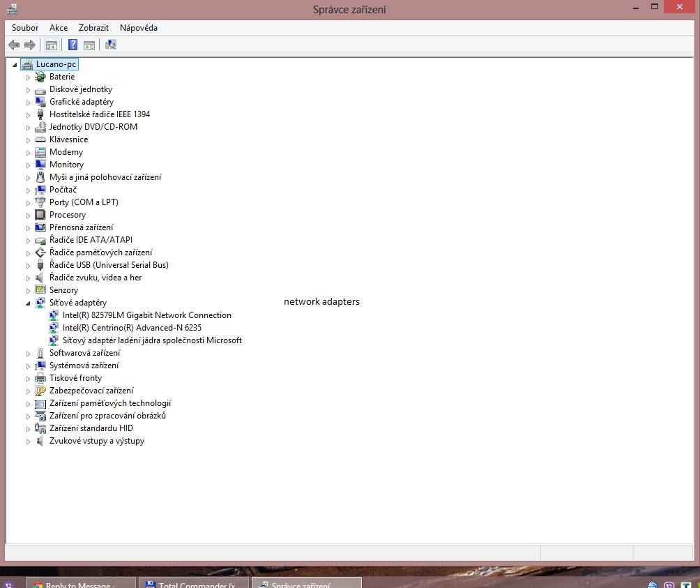
Task: Open the Akce menu
Action: pyautogui.click(x=59, y=28)
